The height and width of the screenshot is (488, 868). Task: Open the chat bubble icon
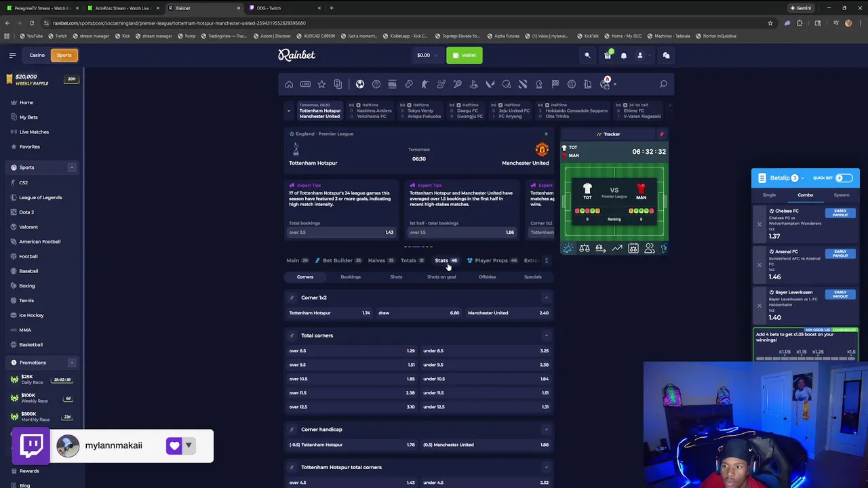click(666, 56)
